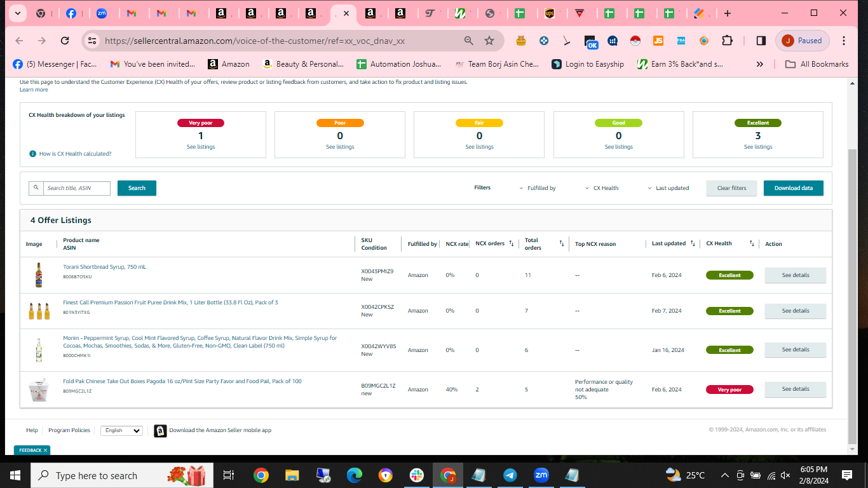Toggle the Chrome side panel icon

tap(761, 41)
